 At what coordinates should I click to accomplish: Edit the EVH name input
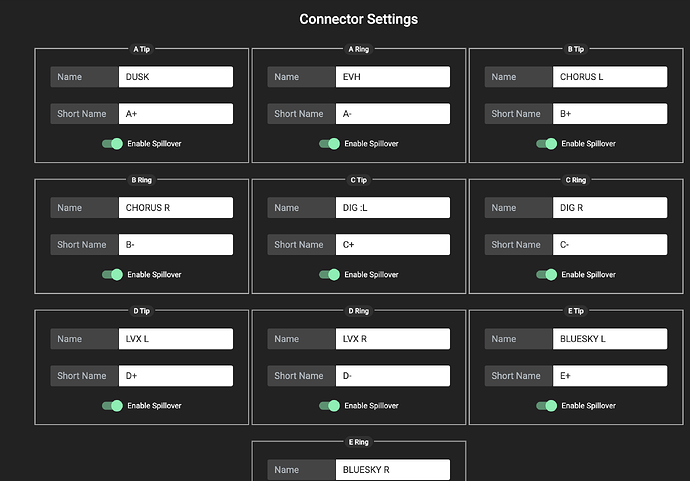pos(392,77)
